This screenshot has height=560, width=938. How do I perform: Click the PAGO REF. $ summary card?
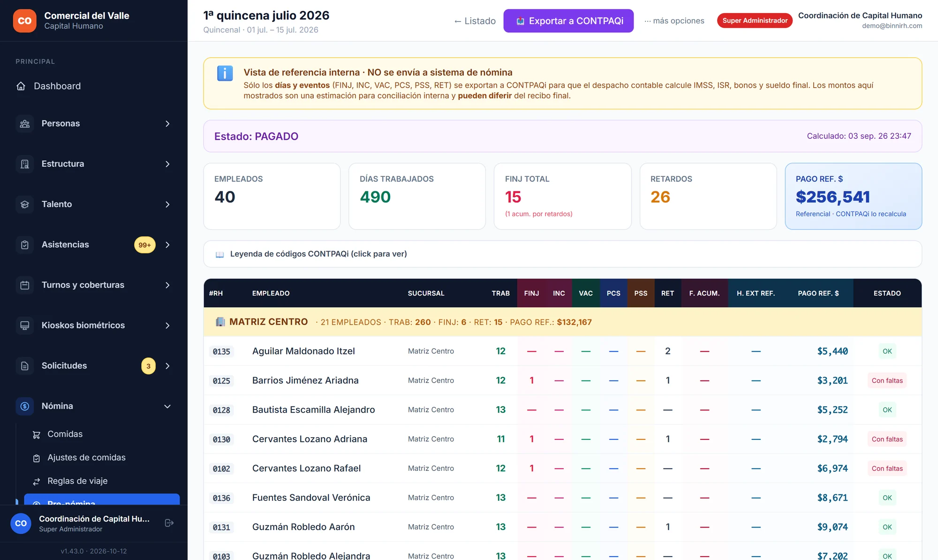853,196
